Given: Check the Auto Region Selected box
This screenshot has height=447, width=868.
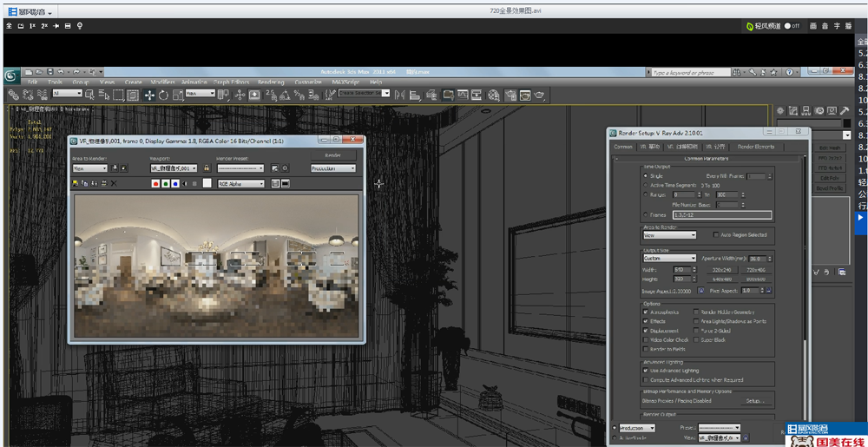Looking at the screenshot, I should coord(715,234).
